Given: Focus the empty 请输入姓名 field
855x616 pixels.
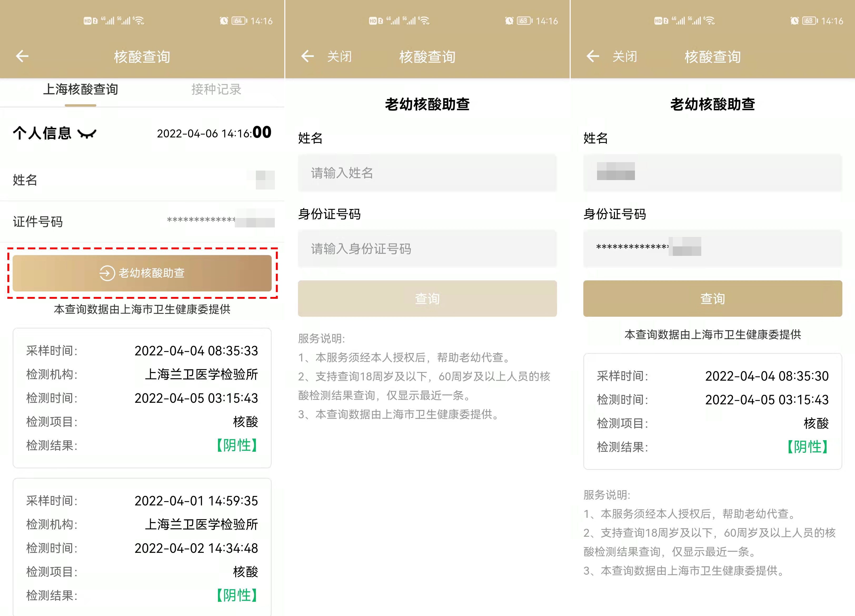Looking at the screenshot, I should tap(427, 173).
